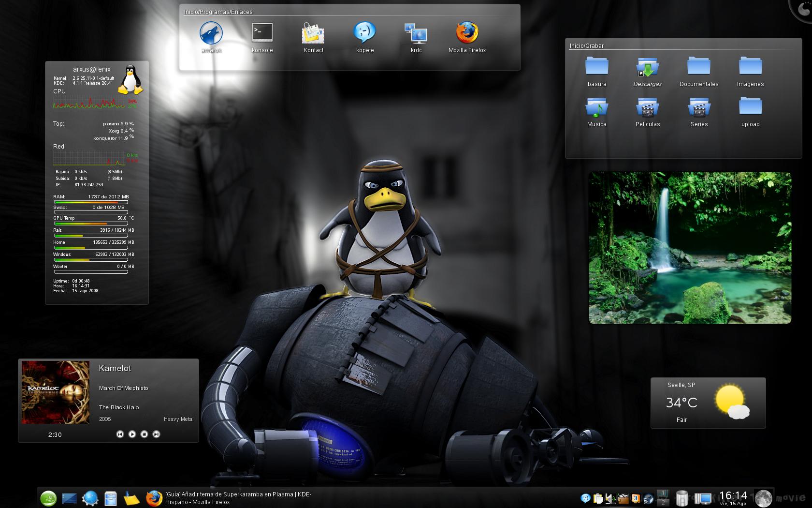This screenshot has width=812, height=508.
Task: Open the volume mixer tray icon
Action: [x=611, y=498]
